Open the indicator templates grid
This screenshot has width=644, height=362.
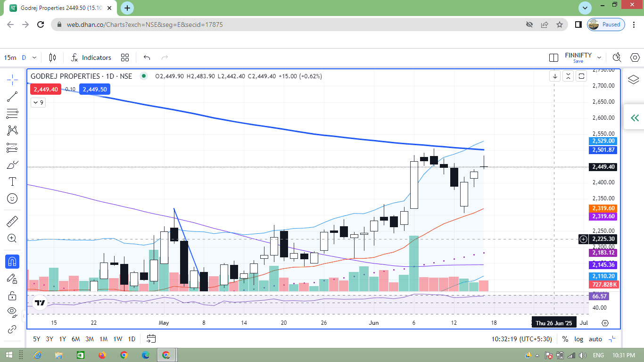tap(125, 58)
